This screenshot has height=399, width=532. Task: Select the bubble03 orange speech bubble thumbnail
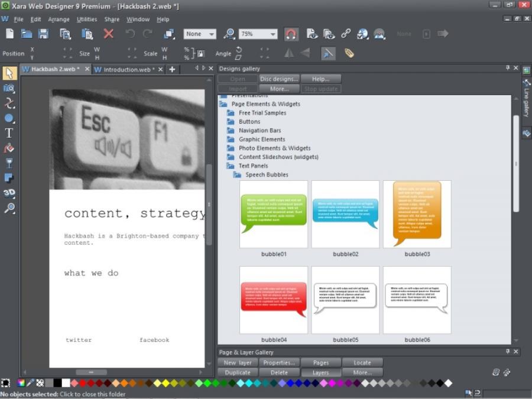click(417, 214)
